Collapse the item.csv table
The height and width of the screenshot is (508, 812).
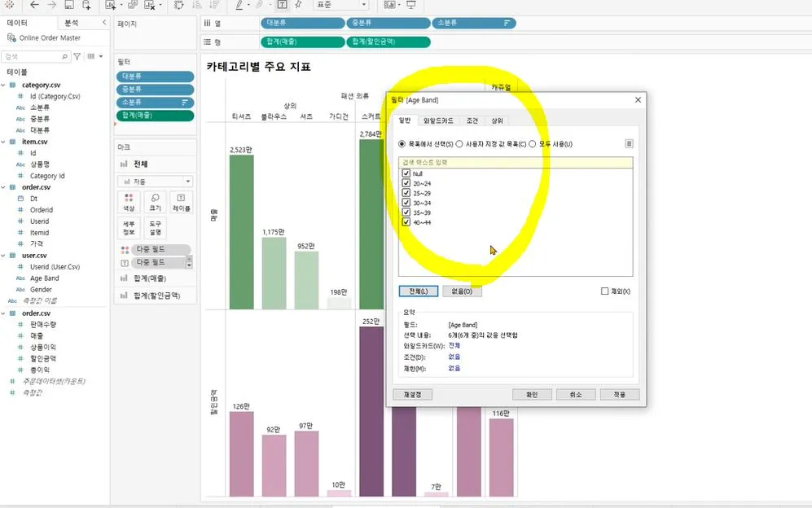[3, 142]
